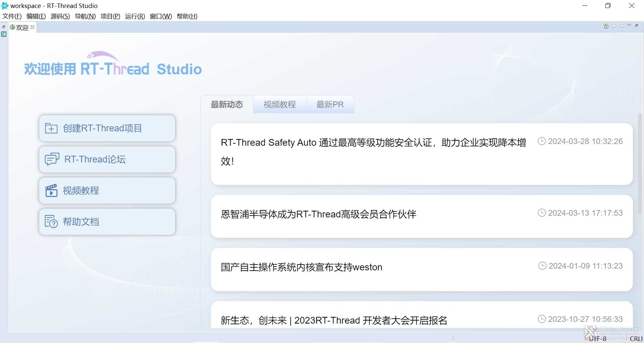The image size is (644, 343).
Task: Click the RT-Thread论坛 button
Action: pyautogui.click(x=107, y=159)
